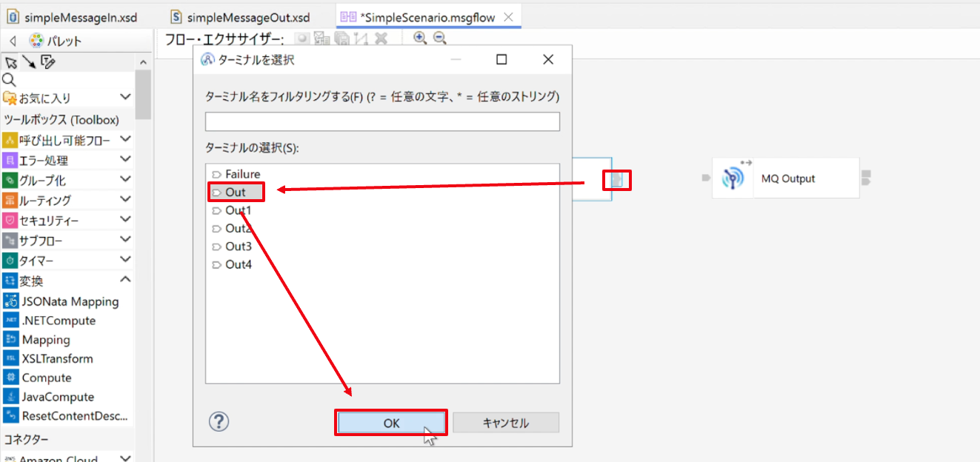Expand the グループ化 drawer
Image resolution: width=980 pixels, height=462 pixels.
pyautogui.click(x=125, y=179)
